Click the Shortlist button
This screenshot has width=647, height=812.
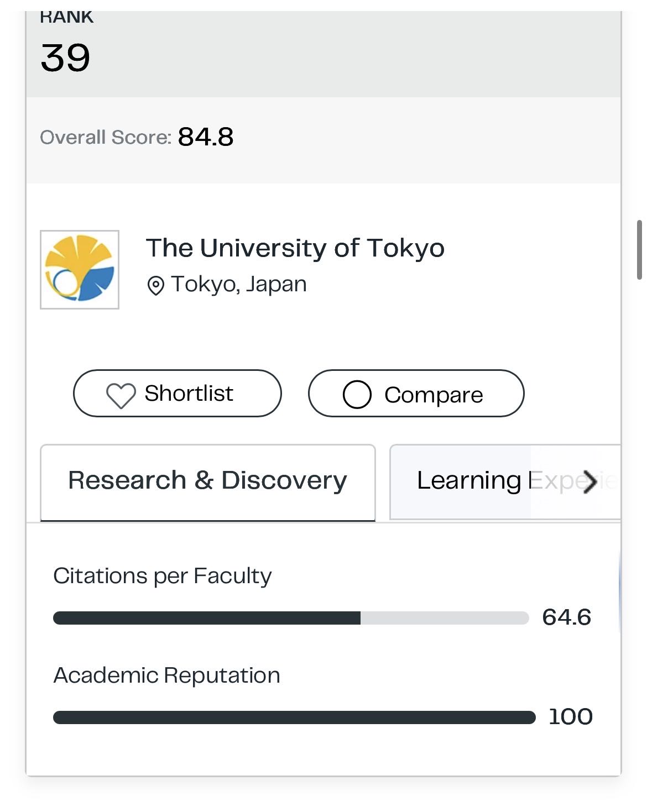click(x=178, y=394)
